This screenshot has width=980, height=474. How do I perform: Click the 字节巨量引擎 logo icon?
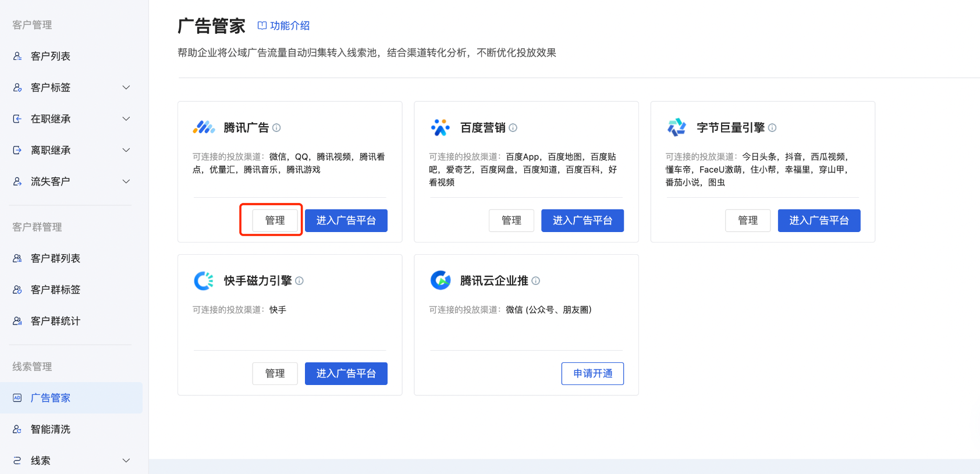tap(677, 127)
